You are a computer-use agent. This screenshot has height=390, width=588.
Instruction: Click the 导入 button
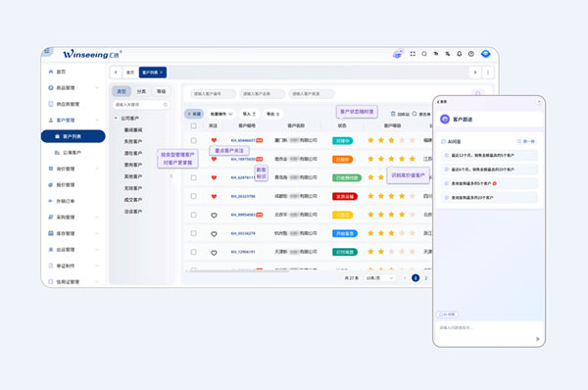(x=249, y=114)
